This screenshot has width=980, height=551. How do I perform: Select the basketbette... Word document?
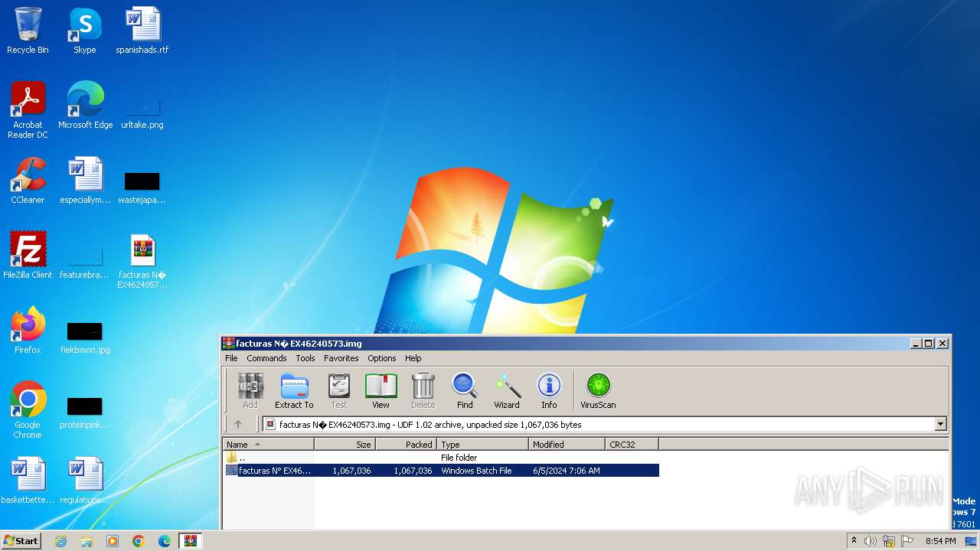[28, 481]
